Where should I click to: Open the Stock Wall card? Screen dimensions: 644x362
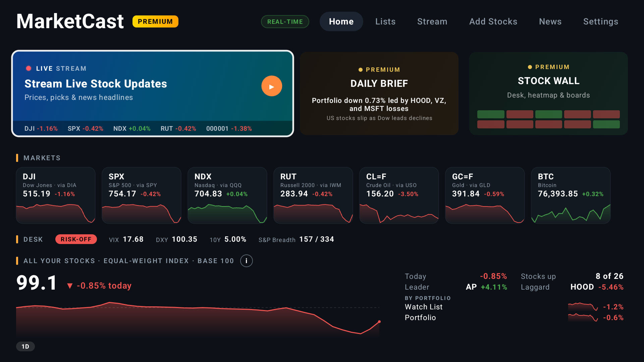(x=548, y=94)
